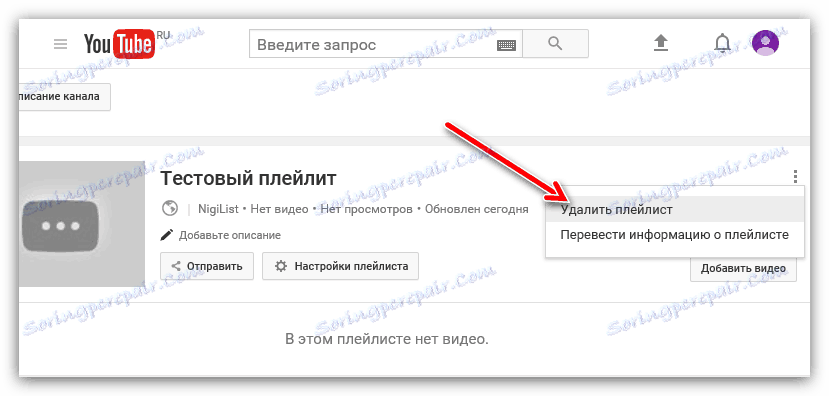Open the hamburger guide menu
Screen dimensions: 829x396
pos(61,44)
